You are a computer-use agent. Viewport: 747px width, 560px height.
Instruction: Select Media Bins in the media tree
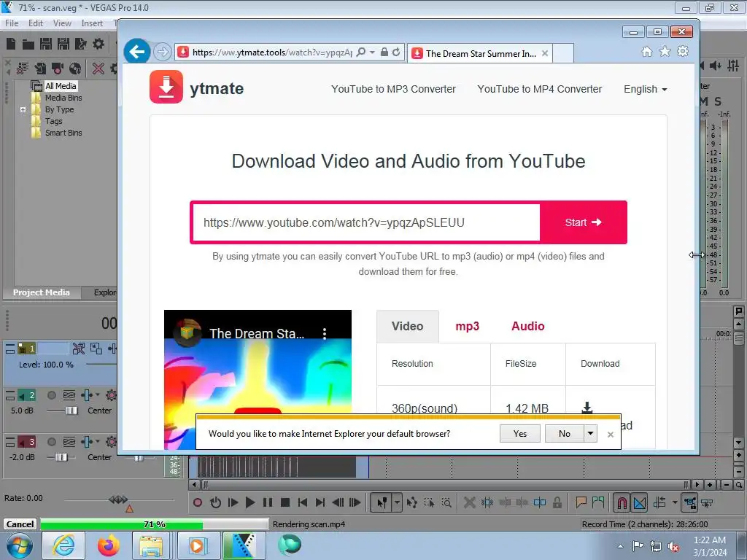63,98
